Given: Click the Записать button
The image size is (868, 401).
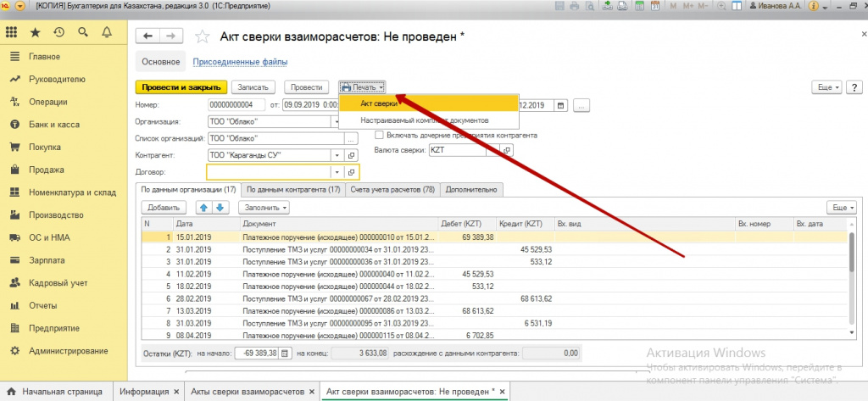Looking at the screenshot, I should coord(253,87).
